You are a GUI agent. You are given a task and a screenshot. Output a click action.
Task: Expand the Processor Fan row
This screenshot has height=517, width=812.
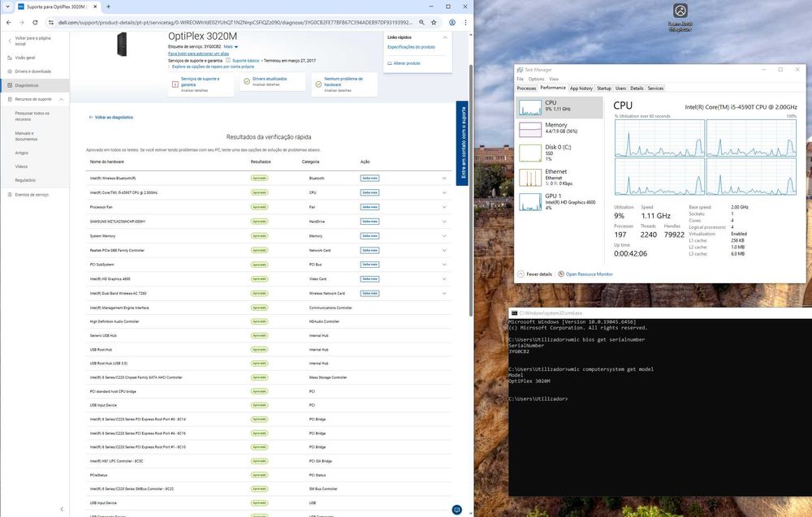point(444,207)
